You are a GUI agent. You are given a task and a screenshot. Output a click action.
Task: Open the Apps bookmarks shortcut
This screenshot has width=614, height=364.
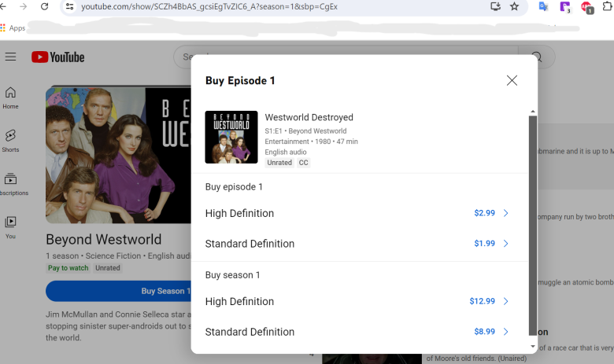[x=13, y=28]
